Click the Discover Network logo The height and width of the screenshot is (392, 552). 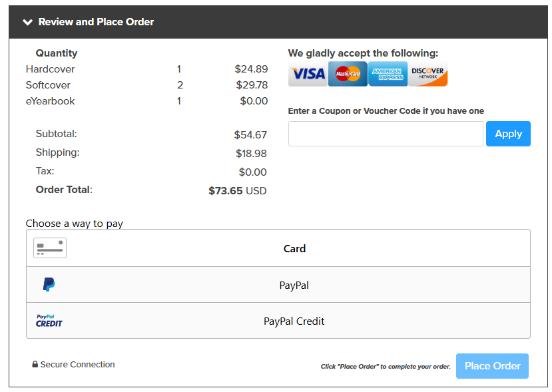tap(427, 74)
